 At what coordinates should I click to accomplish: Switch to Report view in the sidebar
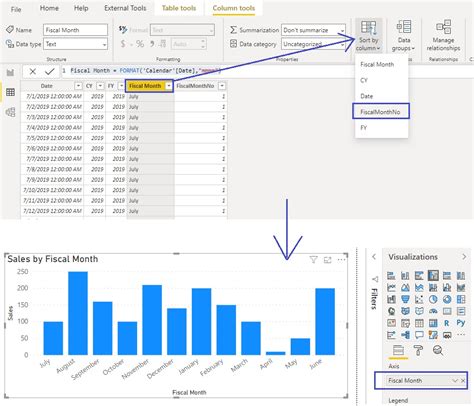[10, 72]
